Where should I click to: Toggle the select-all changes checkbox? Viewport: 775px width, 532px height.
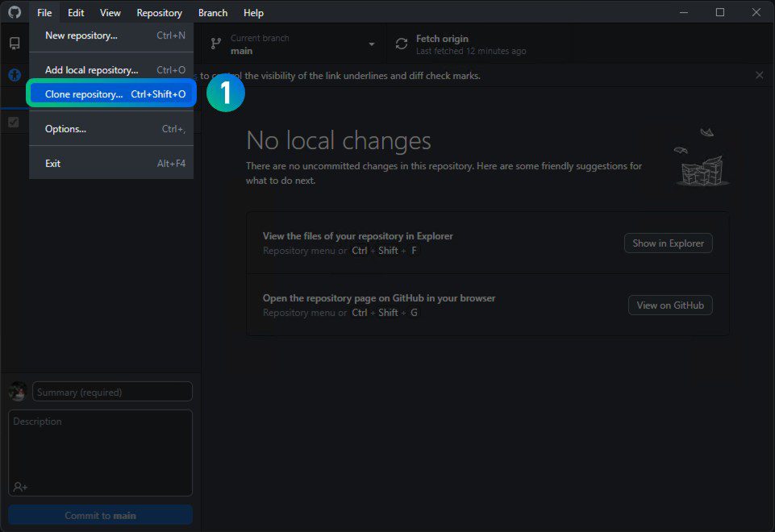pos(14,122)
